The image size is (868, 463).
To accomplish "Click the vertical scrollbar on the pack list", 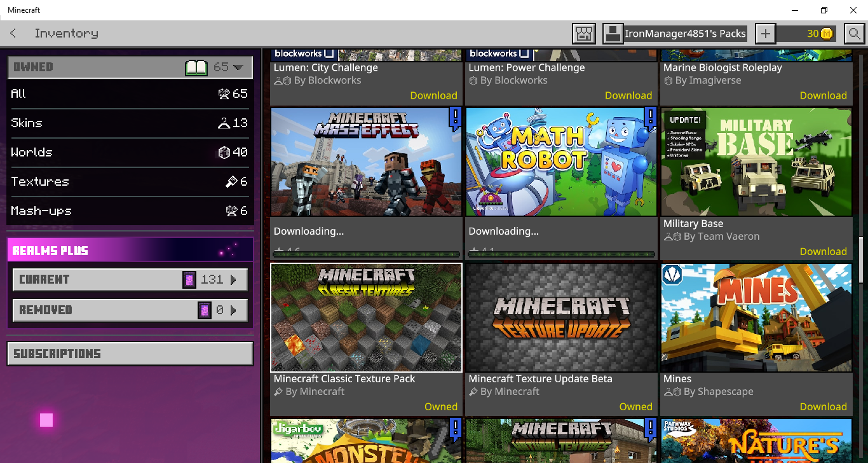I will click(x=862, y=259).
